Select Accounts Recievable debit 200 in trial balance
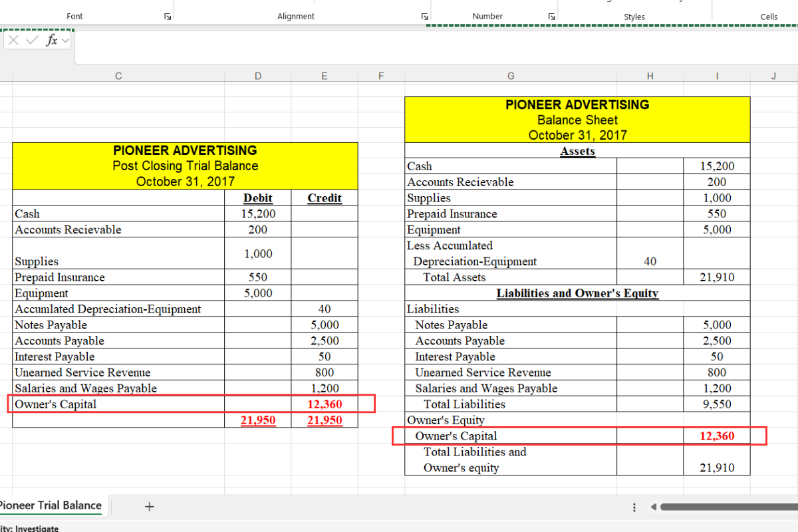This screenshot has height=532, width=798. (258, 229)
